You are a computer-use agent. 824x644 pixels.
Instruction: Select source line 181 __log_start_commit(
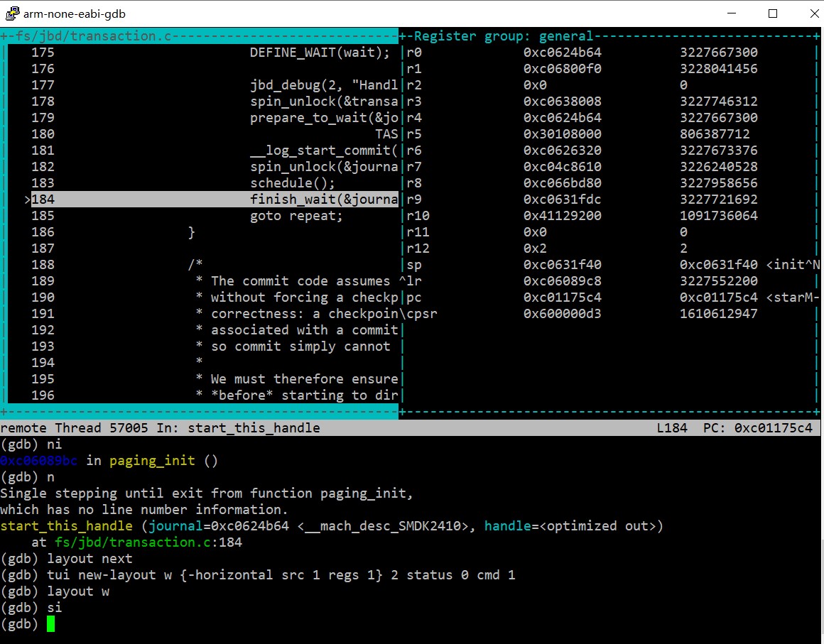pyautogui.click(x=324, y=150)
